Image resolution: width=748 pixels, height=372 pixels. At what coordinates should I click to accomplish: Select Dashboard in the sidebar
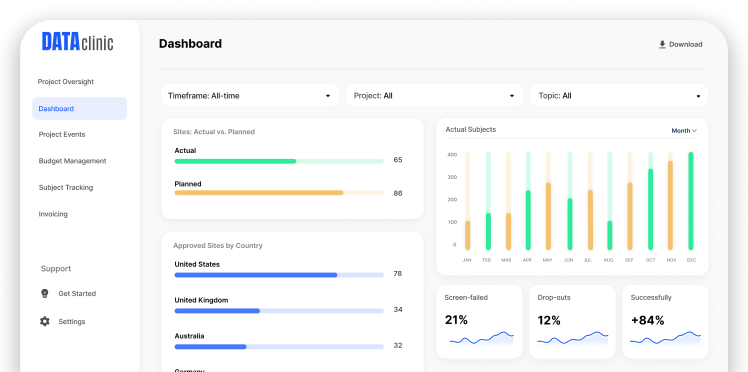pos(80,109)
